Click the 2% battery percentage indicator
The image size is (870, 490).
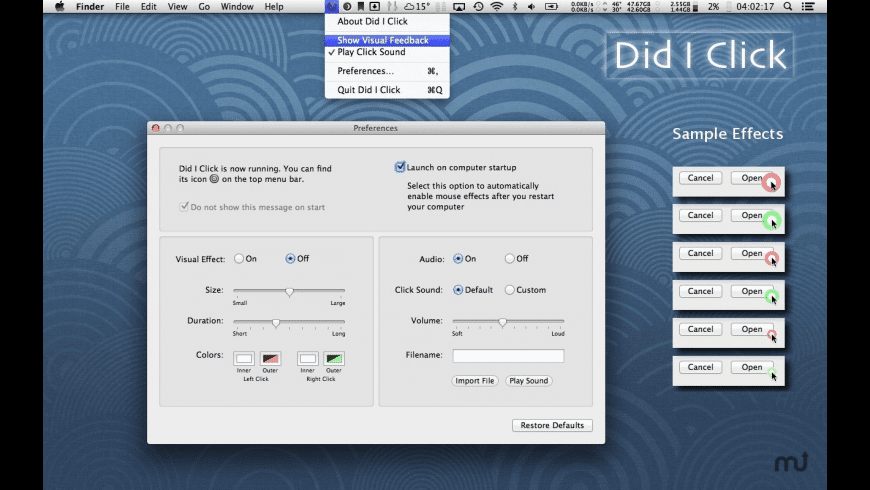[x=714, y=7]
